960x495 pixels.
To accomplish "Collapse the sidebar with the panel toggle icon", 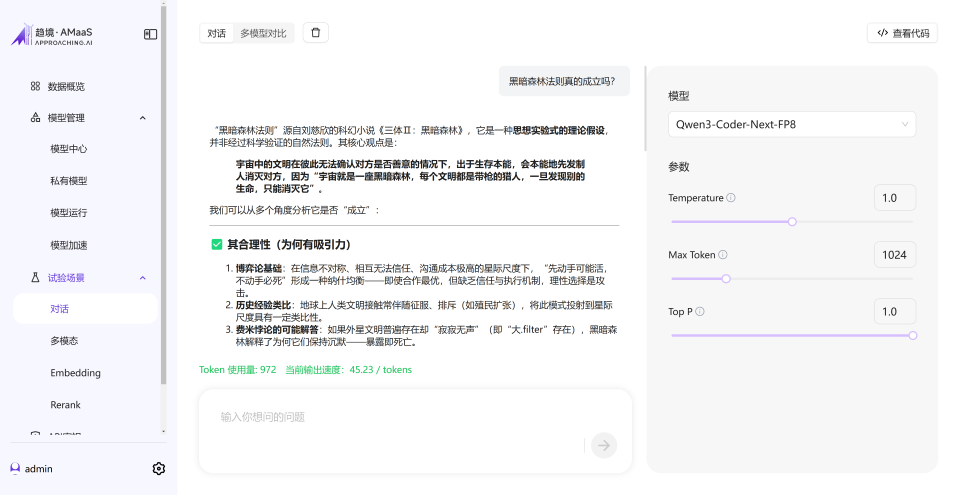I will pos(150,34).
